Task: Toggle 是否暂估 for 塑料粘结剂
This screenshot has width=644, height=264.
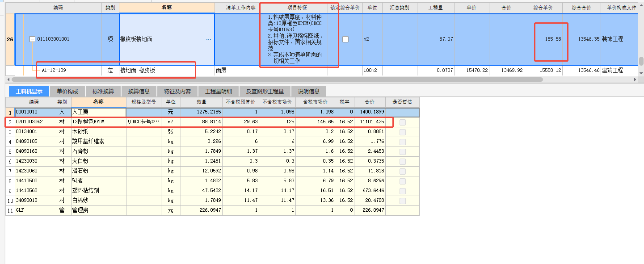Action: (403, 191)
